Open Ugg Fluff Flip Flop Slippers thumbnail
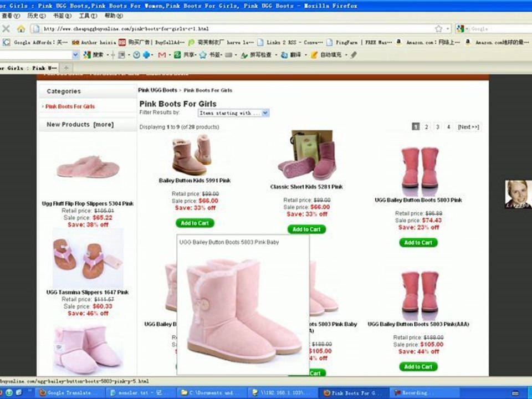 (88, 167)
